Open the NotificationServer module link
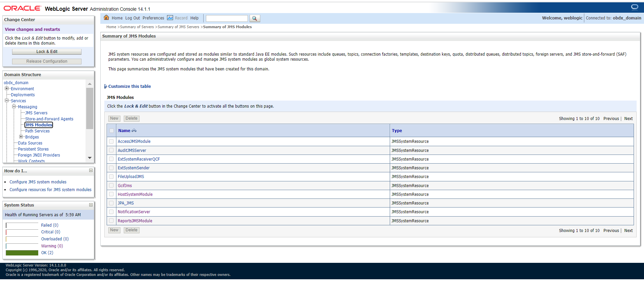This screenshot has height=292, width=644. (x=134, y=212)
